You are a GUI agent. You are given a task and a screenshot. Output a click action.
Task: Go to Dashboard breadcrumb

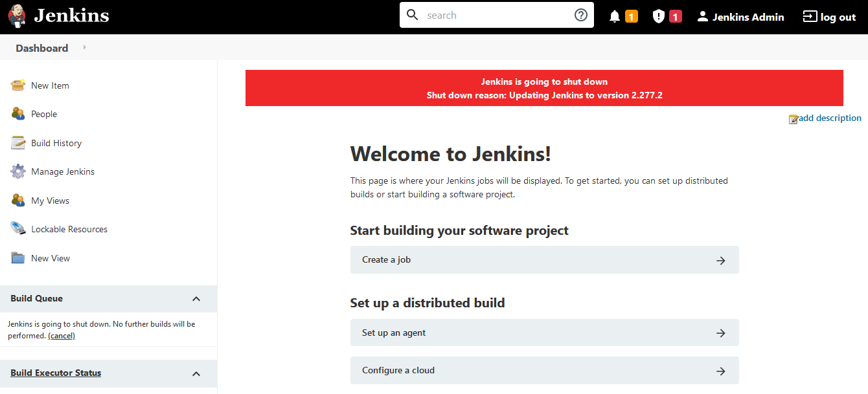[x=42, y=48]
